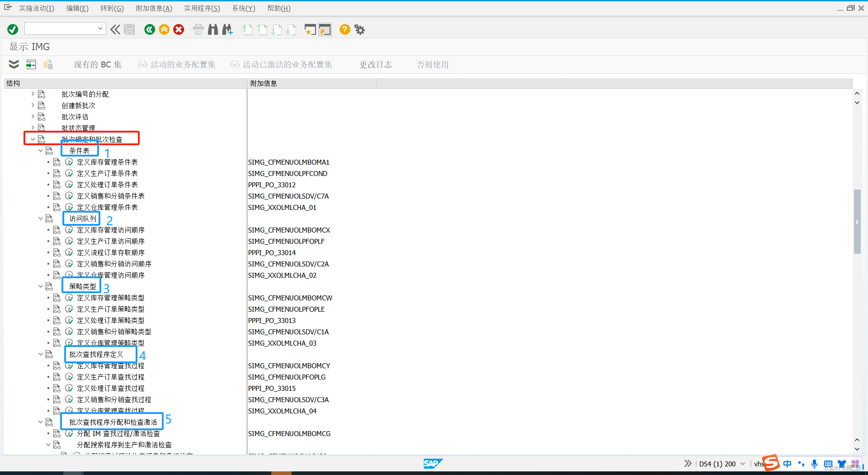Click the 更改日志 button
The height and width of the screenshot is (475, 868).
pyautogui.click(x=376, y=64)
